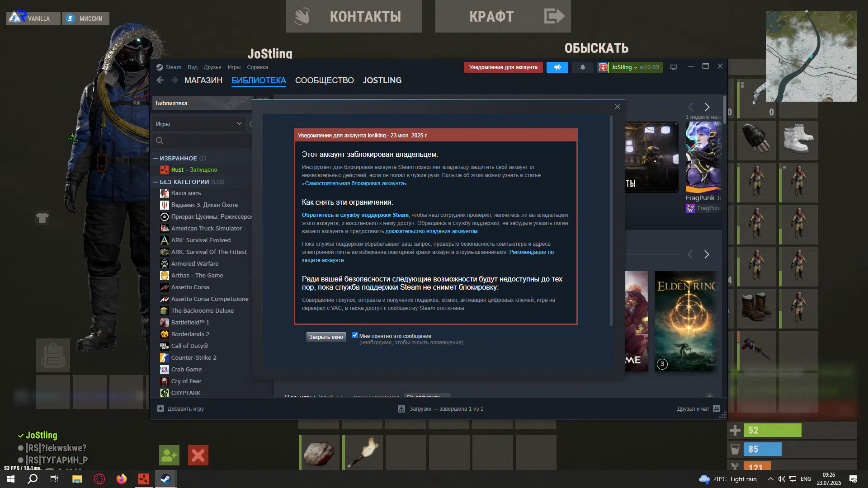
Task: Click the Add game plus icon
Action: pos(160,408)
